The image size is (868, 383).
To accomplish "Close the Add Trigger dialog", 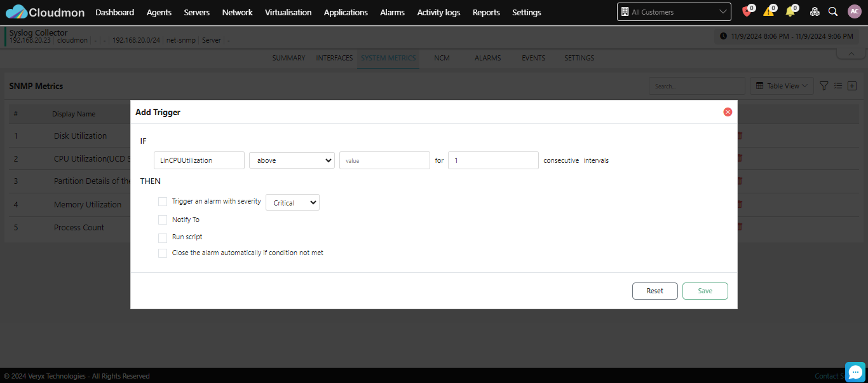I will [x=728, y=112].
